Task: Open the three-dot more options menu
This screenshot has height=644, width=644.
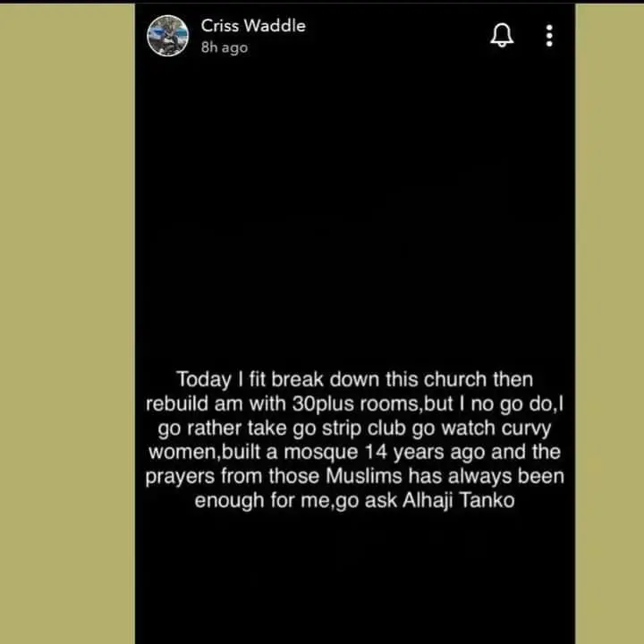Action: pos(549,36)
